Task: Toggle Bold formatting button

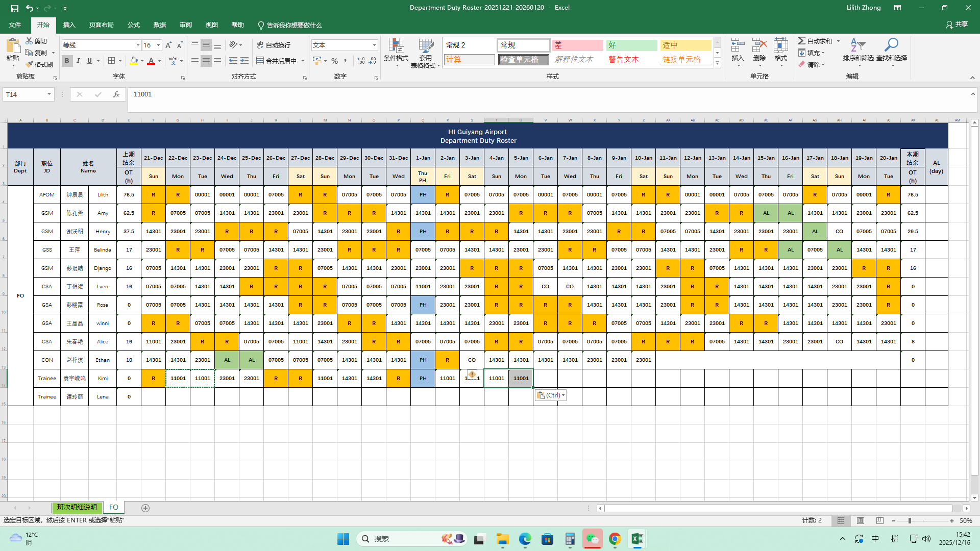Action: [x=67, y=61]
